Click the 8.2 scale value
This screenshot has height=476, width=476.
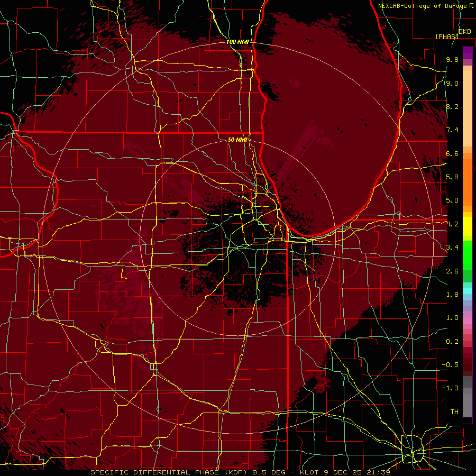point(452,106)
